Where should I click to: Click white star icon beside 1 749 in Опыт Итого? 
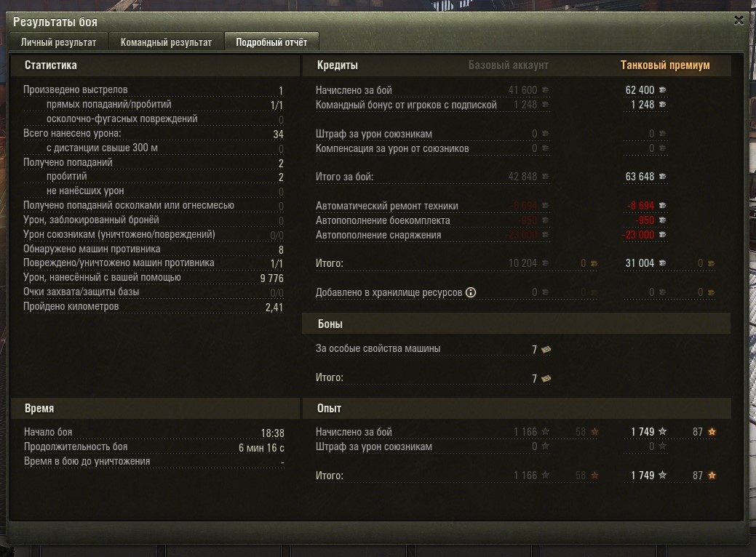tap(662, 475)
